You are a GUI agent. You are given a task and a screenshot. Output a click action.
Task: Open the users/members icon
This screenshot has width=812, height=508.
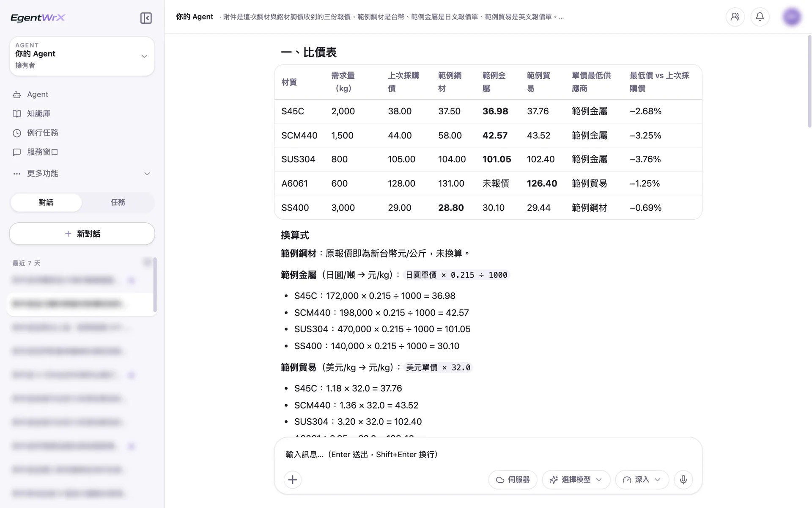(x=735, y=17)
